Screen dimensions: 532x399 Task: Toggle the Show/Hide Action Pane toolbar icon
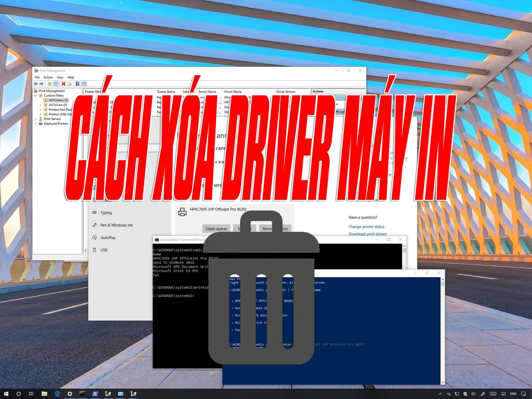tap(84, 84)
